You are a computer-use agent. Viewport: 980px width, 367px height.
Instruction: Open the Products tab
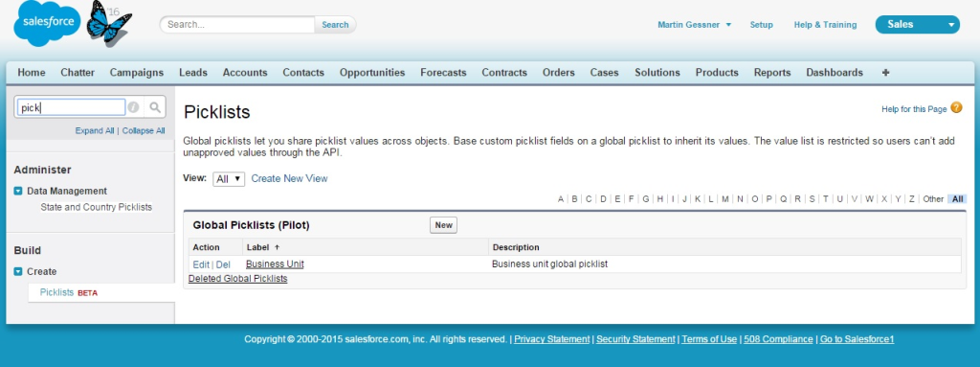717,73
